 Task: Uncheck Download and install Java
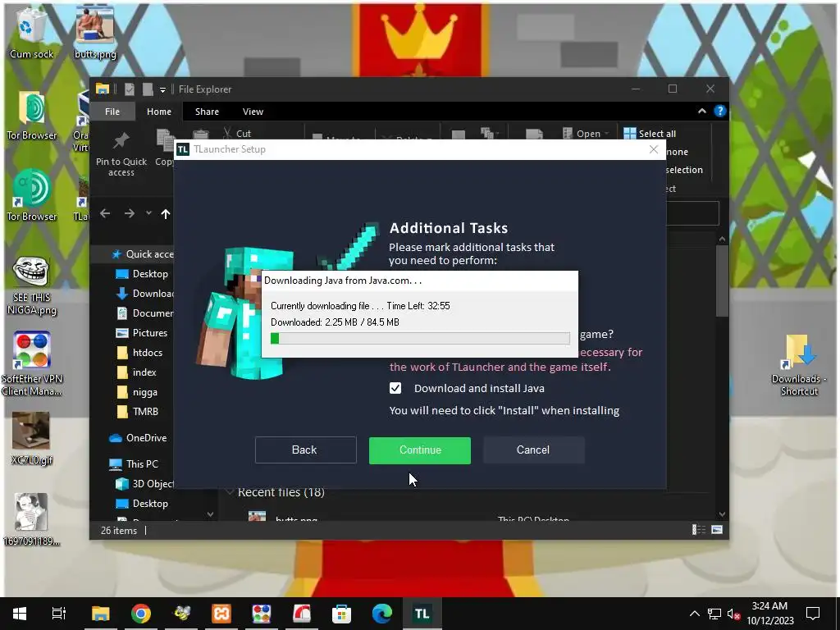395,388
